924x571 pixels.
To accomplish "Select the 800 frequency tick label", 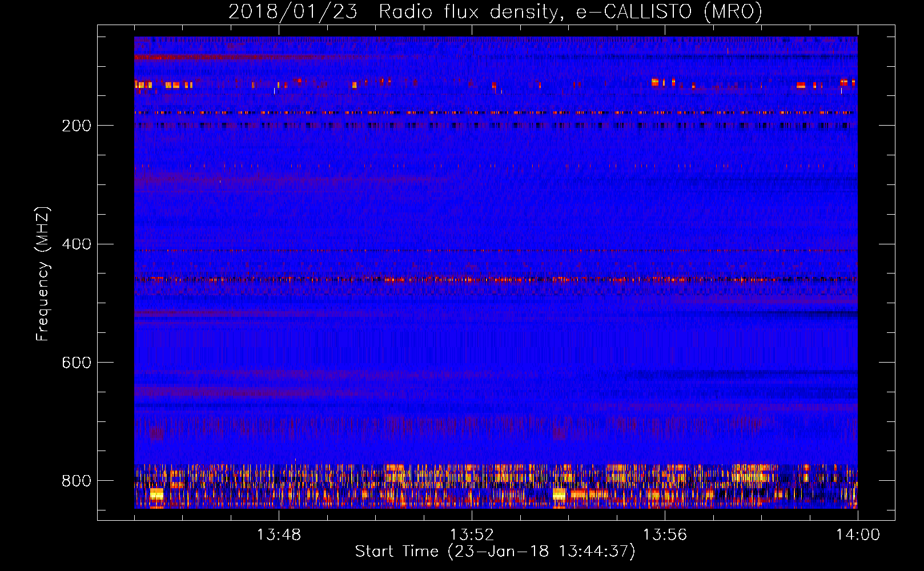I will point(77,481).
